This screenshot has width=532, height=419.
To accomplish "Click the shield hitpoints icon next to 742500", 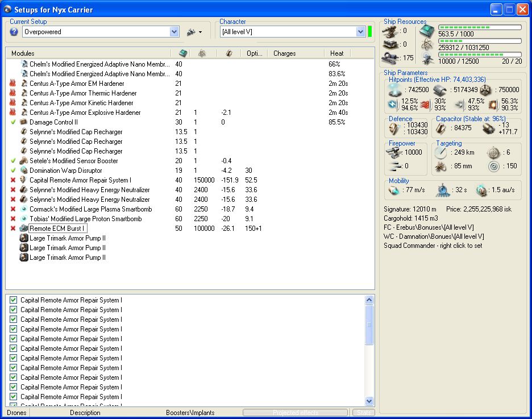I will [x=395, y=90].
